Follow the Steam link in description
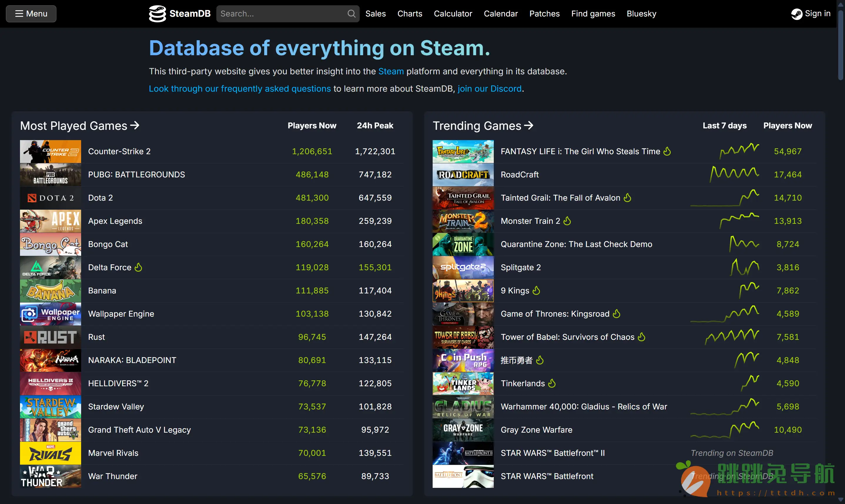Image resolution: width=845 pixels, height=504 pixels. (x=391, y=71)
